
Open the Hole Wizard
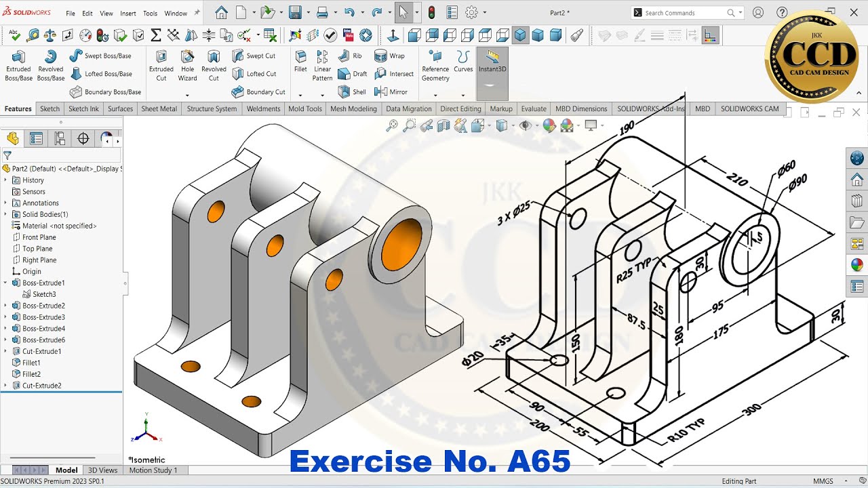pos(188,65)
